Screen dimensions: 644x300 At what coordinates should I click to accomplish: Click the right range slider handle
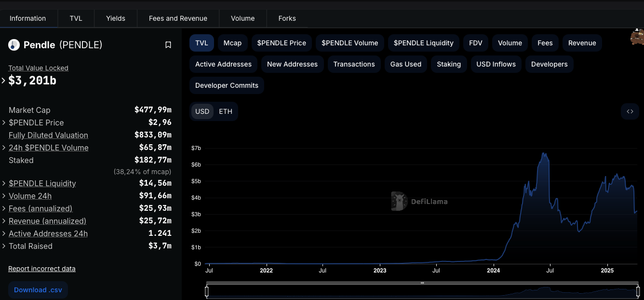click(638, 291)
